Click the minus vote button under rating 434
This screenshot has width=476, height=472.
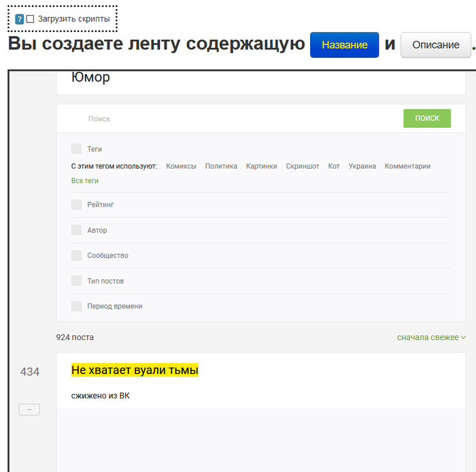click(29, 409)
